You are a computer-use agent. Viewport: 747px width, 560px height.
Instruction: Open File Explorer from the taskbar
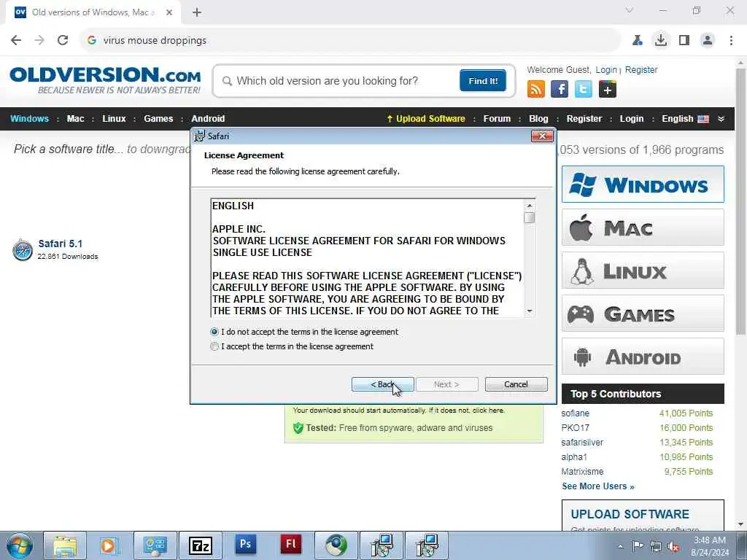point(65,545)
